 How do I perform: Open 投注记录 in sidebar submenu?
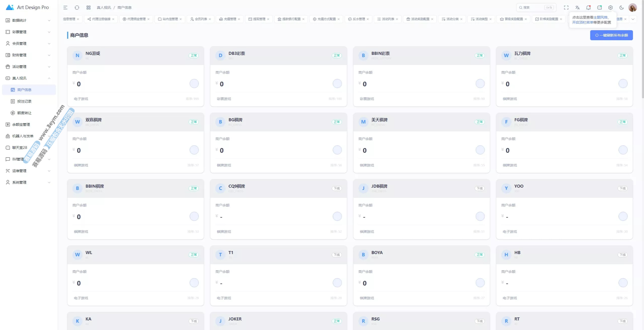point(24,101)
